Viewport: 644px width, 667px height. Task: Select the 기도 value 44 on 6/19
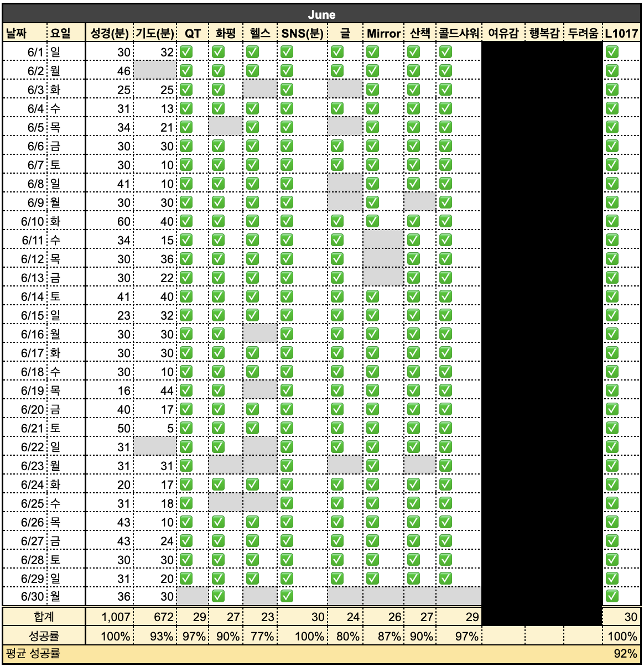[155, 390]
